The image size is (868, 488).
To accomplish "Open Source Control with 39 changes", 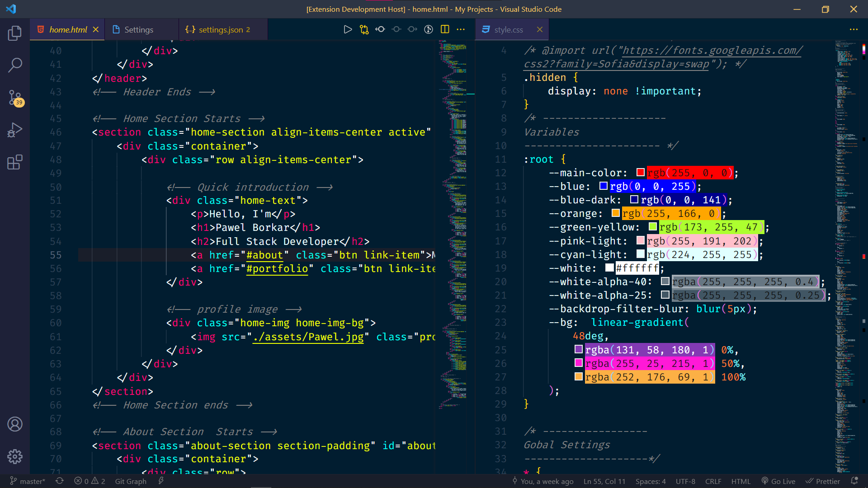I will tap(15, 98).
